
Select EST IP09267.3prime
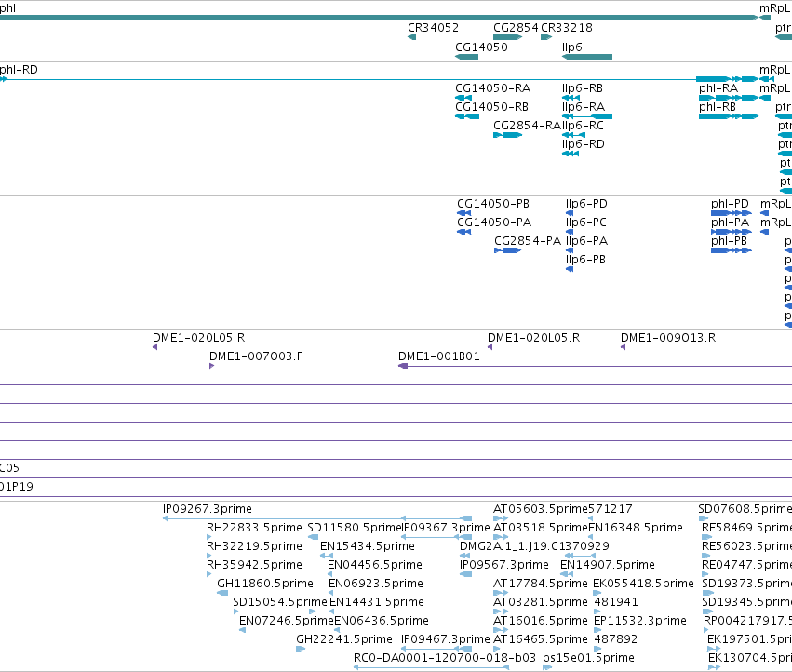tap(317, 518)
